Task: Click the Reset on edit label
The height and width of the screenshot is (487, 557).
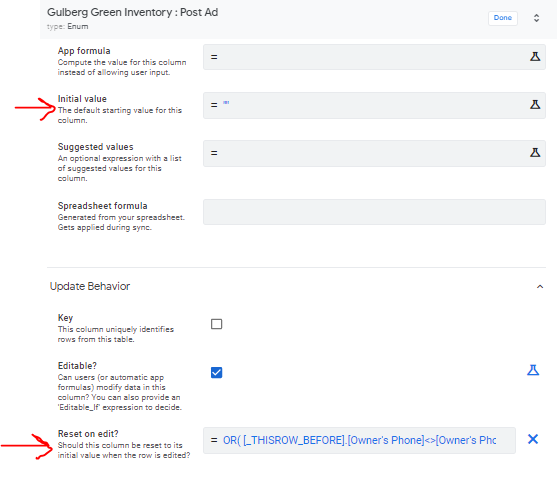Action: [x=88, y=434]
